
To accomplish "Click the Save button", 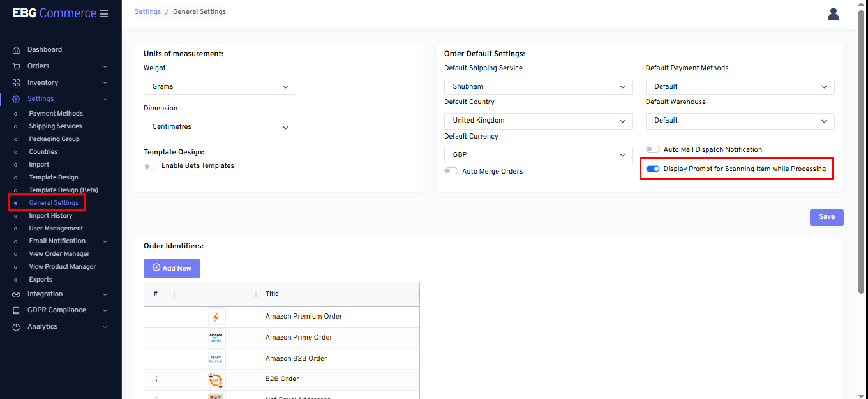I will click(x=826, y=217).
